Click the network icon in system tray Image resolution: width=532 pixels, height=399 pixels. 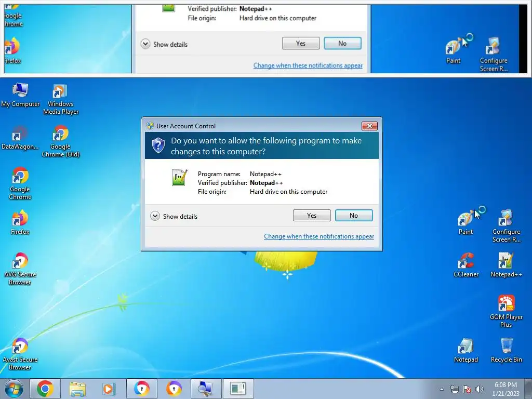(x=454, y=389)
